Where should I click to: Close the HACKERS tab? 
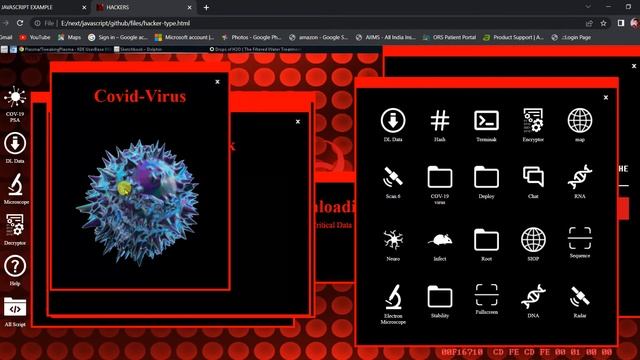coord(189,7)
